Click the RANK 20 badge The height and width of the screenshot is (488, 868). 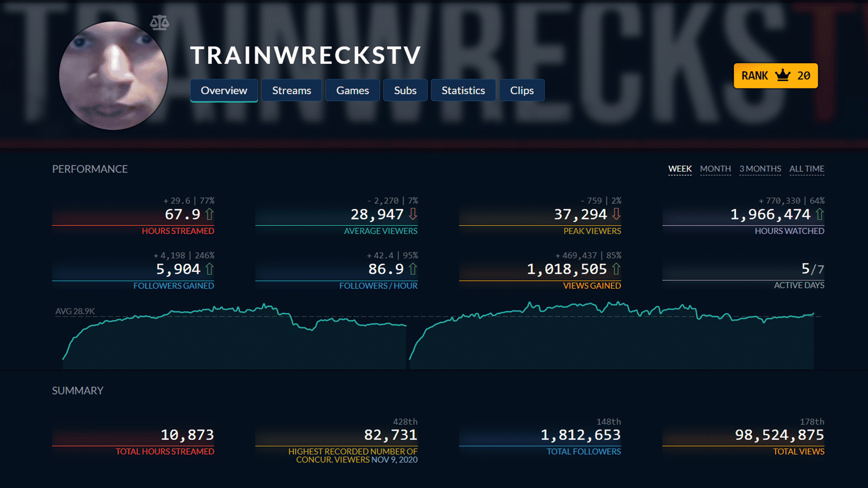[x=776, y=75]
